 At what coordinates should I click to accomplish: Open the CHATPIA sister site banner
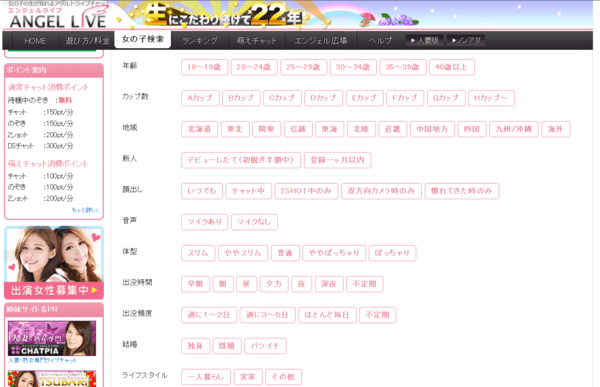[52, 338]
